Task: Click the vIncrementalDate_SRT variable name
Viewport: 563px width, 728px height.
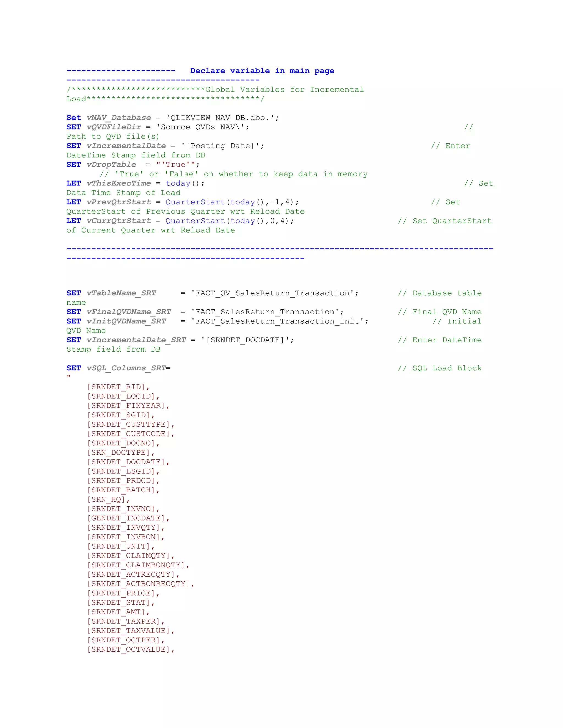Action: tap(136, 340)
